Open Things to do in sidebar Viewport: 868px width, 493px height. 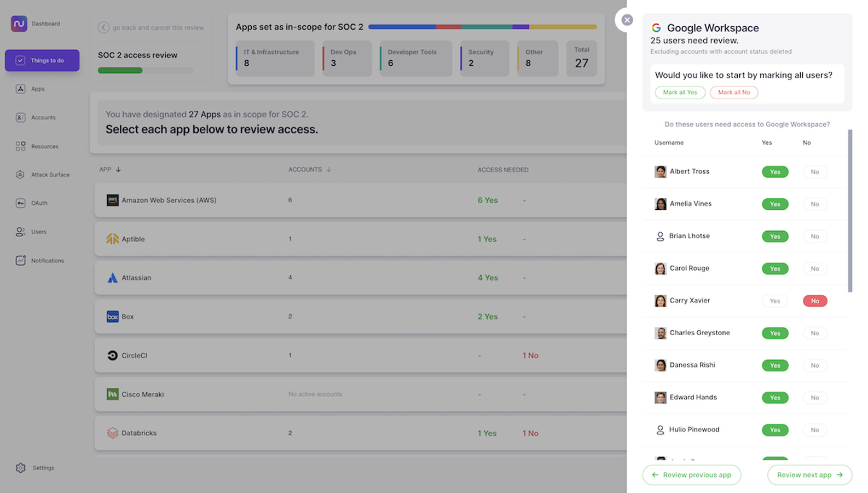[x=42, y=60]
